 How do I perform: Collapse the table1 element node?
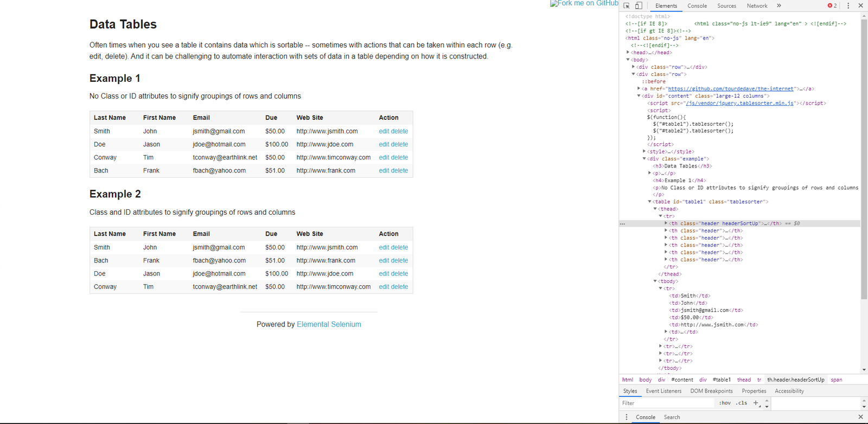pyautogui.click(x=649, y=202)
